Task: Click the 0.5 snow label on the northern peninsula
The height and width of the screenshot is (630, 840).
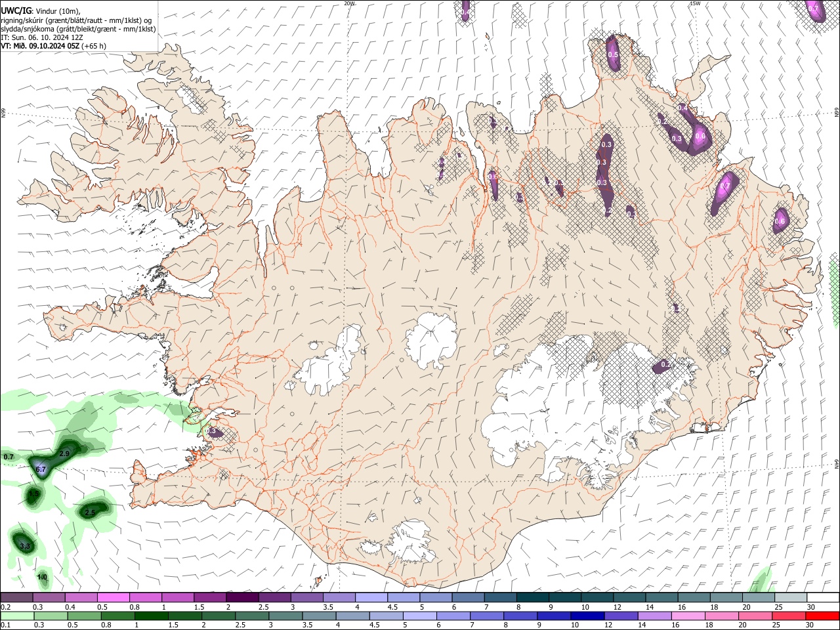Action: 613,55
